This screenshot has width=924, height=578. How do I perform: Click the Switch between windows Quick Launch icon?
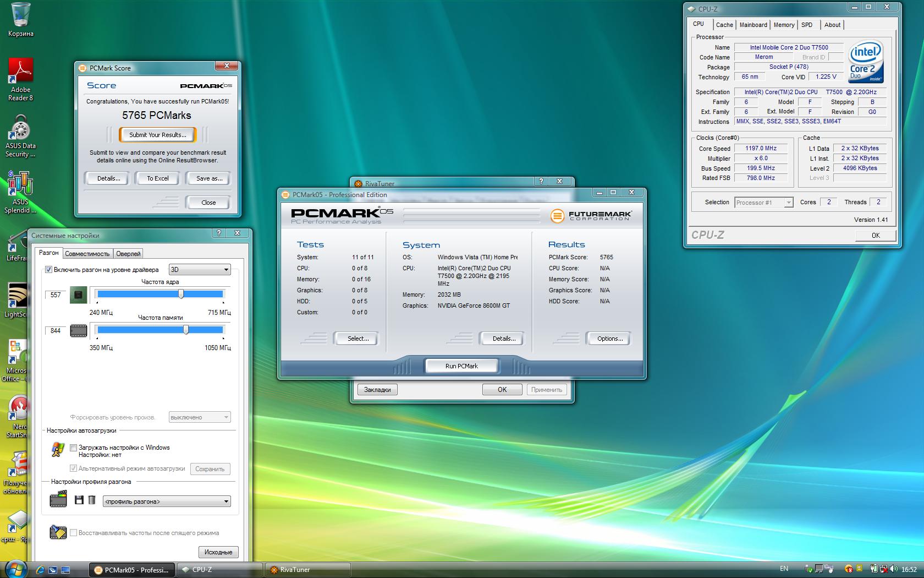(53, 570)
